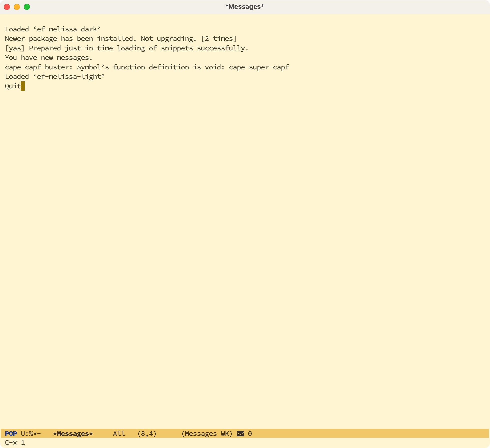Click the "C-x 1" text in echo area
Image resolution: width=490 pixels, height=448 pixels.
pyautogui.click(x=15, y=443)
